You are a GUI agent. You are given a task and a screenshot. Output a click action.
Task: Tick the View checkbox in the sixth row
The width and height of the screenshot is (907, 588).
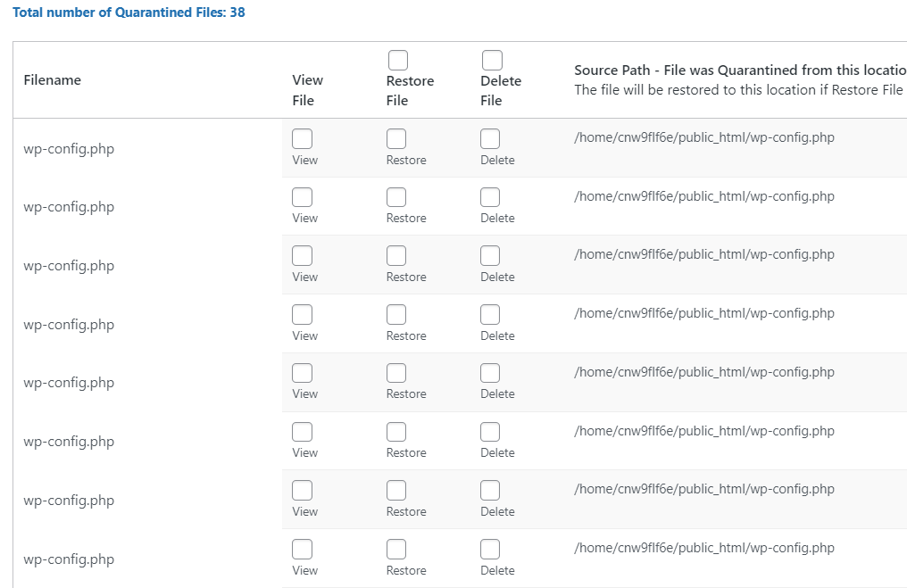point(303,432)
